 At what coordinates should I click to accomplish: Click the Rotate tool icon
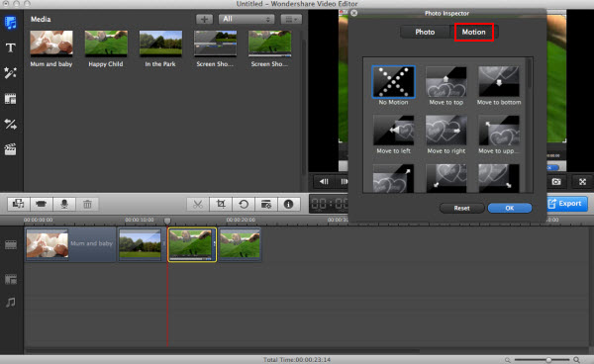tap(244, 205)
